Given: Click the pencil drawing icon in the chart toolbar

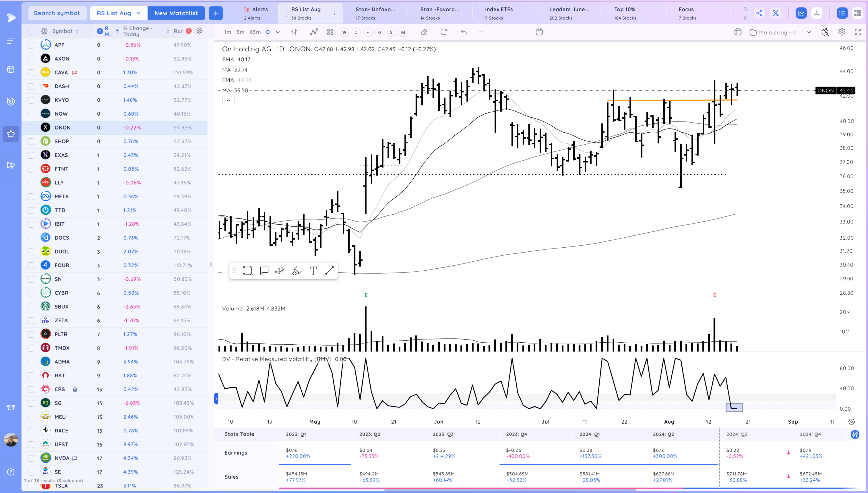Looking at the screenshot, I should (424, 32).
